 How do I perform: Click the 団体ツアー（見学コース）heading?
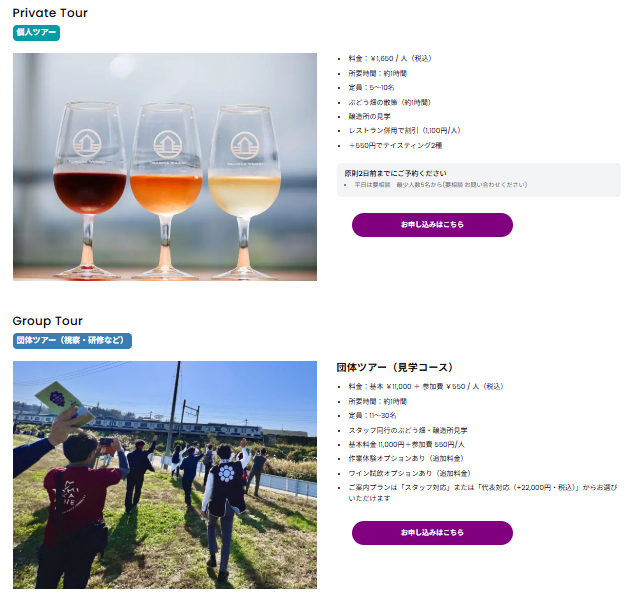pos(395,367)
